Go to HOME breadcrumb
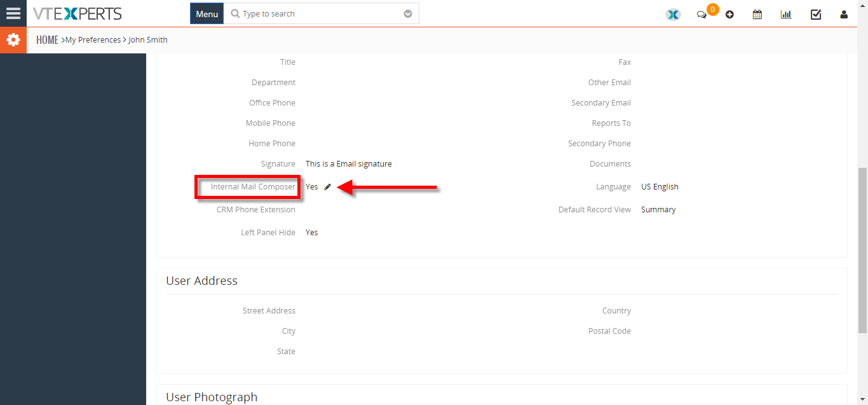 click(x=47, y=39)
